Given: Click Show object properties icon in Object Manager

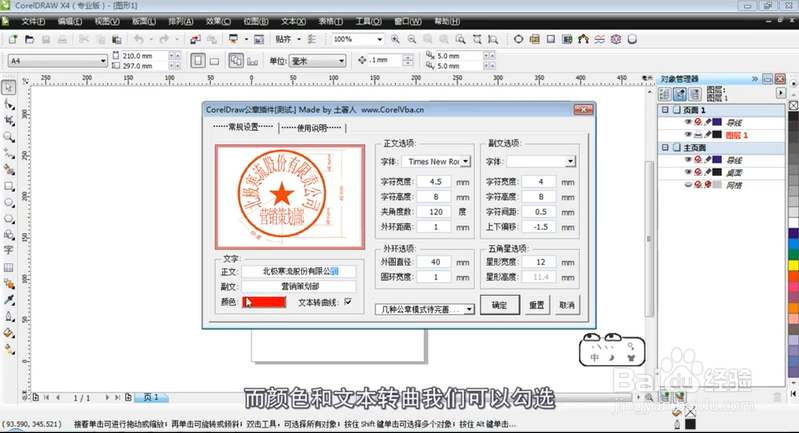Looking at the screenshot, I should coord(664,94).
